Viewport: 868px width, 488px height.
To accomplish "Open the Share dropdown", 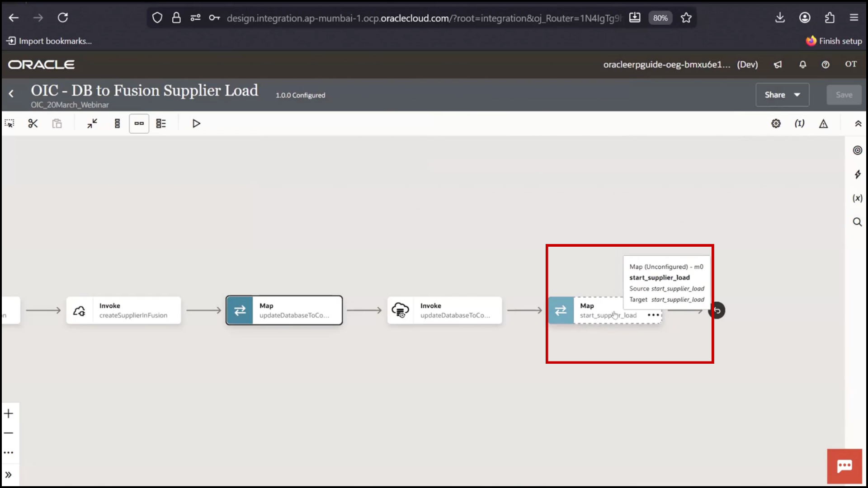I will point(782,95).
